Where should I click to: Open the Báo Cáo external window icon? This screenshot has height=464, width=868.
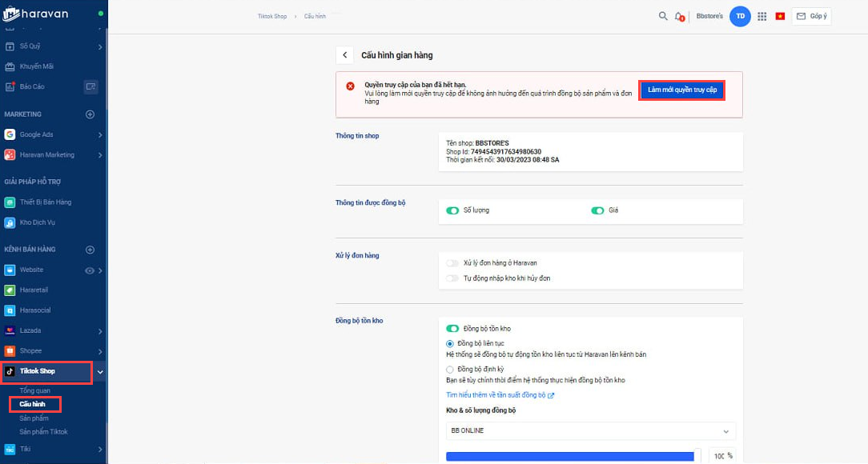(91, 86)
